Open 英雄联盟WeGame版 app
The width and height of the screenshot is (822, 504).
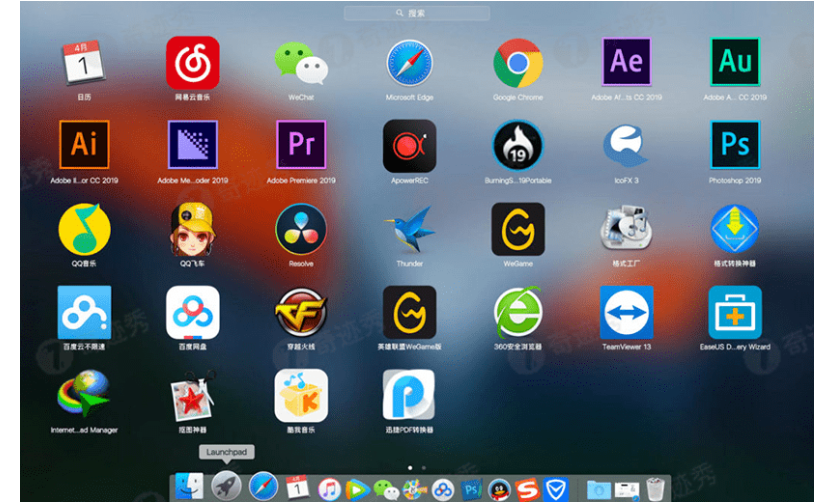tap(409, 313)
